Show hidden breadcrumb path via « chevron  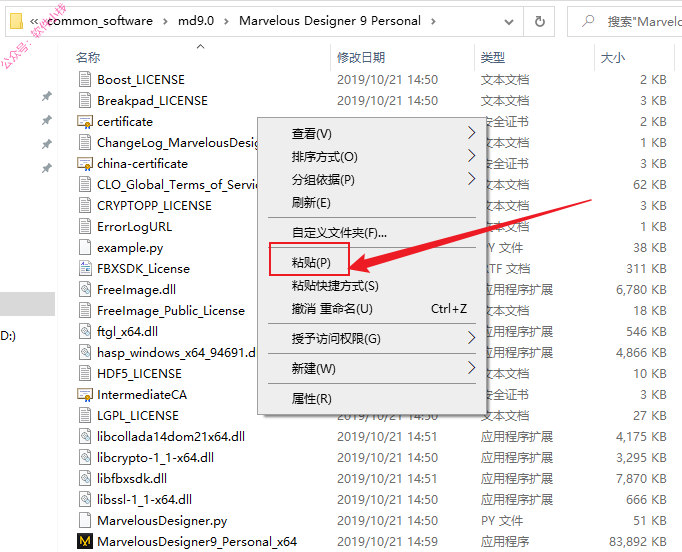tap(34, 21)
